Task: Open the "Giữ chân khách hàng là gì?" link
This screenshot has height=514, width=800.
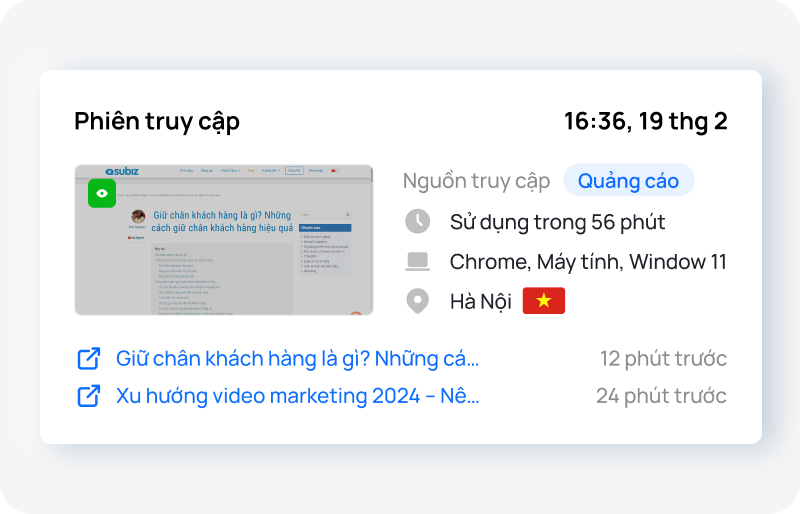Action: tap(297, 358)
